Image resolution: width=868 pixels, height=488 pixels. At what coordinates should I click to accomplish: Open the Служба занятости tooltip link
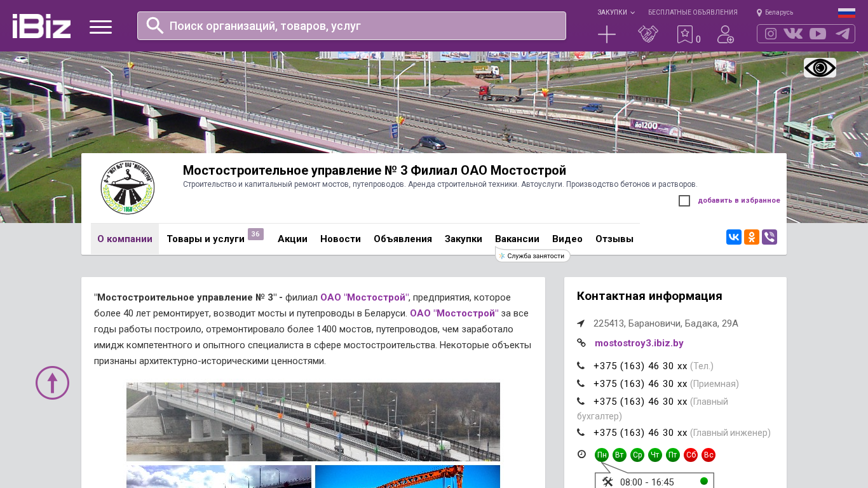pyautogui.click(x=532, y=255)
